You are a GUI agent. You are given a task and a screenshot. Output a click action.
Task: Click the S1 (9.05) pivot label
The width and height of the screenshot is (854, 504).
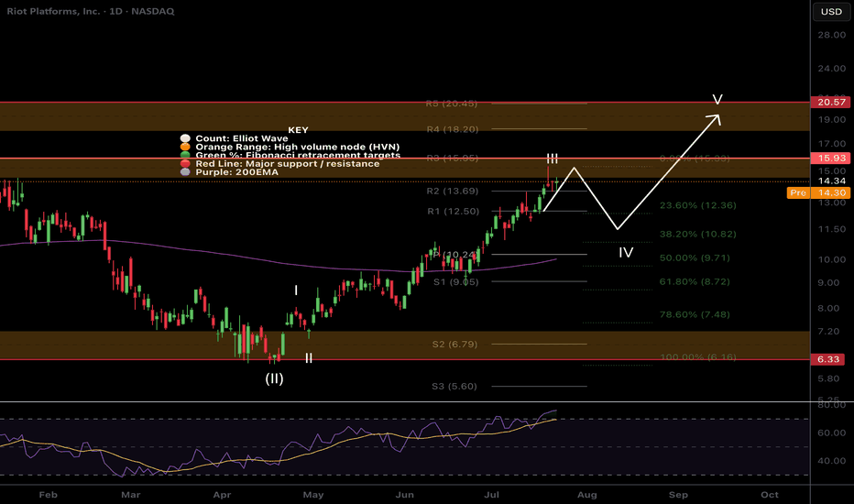click(456, 281)
